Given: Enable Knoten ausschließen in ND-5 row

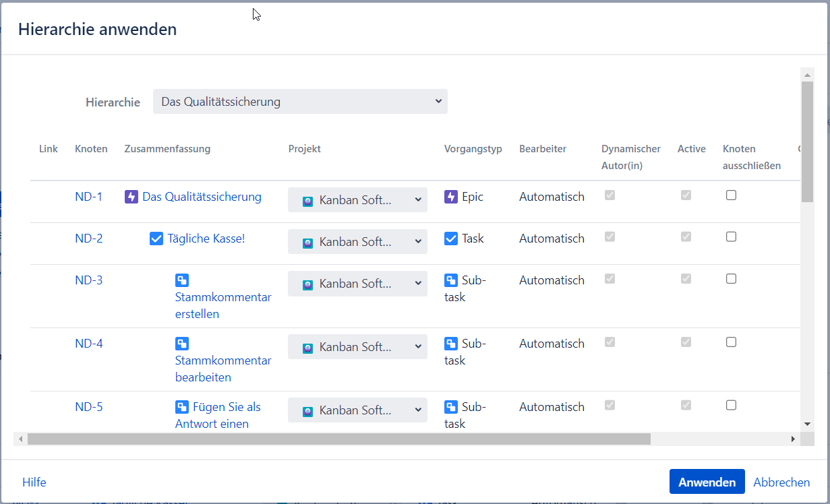Looking at the screenshot, I should point(731,406).
